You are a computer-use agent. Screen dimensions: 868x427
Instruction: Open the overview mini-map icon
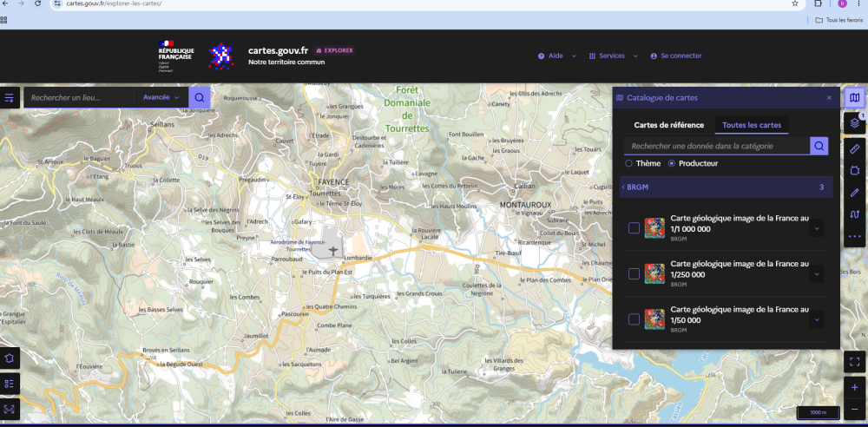tap(10, 410)
